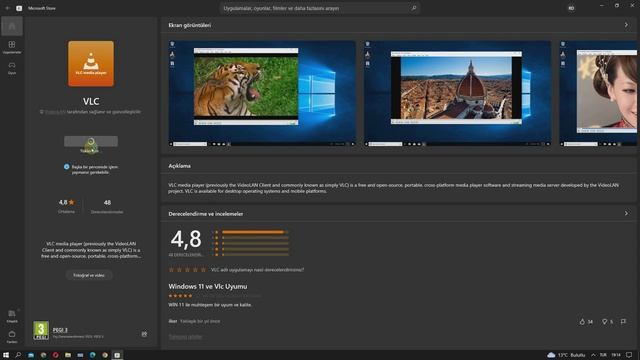Open the Florence cathedral screenshot thumbnail
Image resolution: width=640 pixels, height=360 pixels.
tap(458, 93)
